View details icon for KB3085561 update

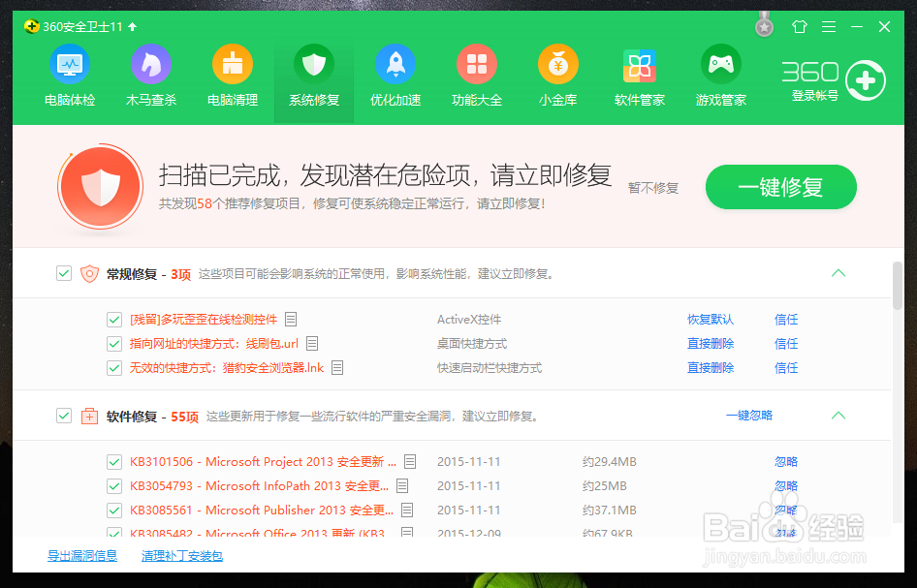coord(407,511)
